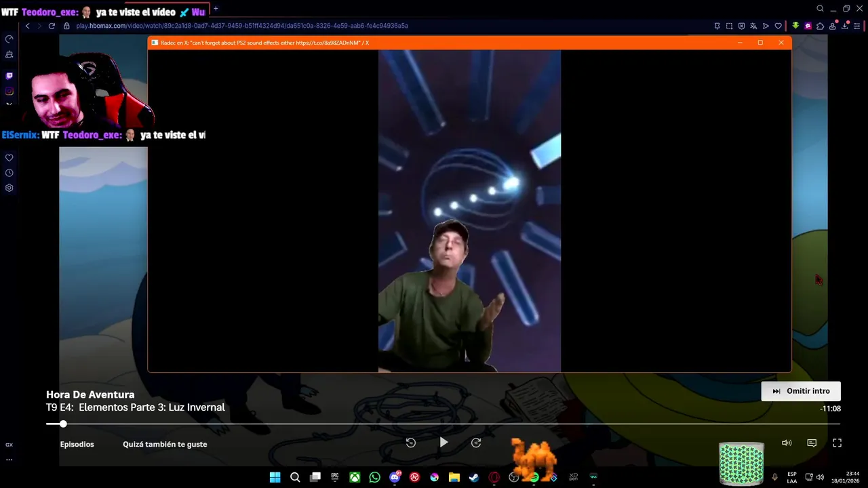Click the video progress bar handle

63,424
